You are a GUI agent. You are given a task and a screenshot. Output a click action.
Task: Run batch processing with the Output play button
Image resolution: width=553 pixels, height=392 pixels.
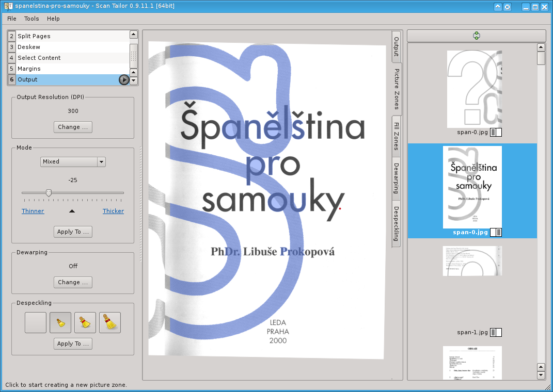click(124, 79)
